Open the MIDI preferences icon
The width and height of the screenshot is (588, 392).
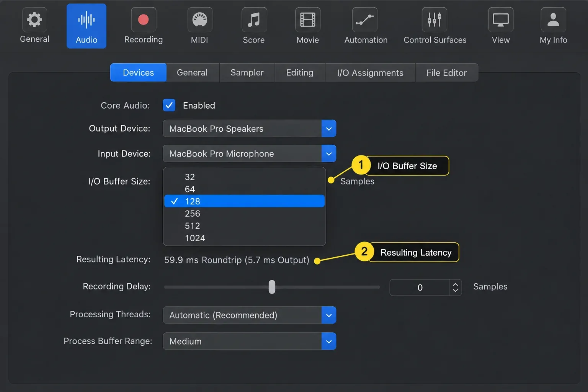tap(199, 20)
